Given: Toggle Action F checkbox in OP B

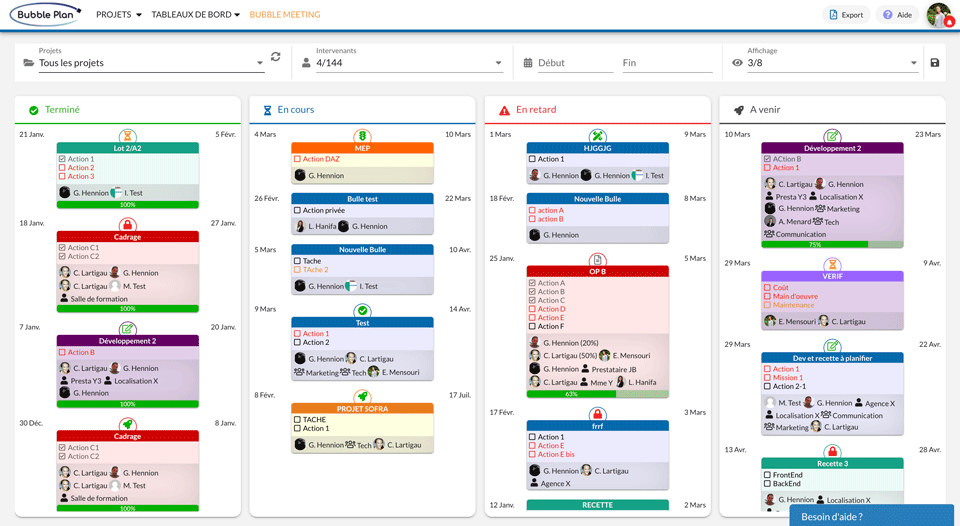Looking at the screenshot, I should [x=532, y=326].
